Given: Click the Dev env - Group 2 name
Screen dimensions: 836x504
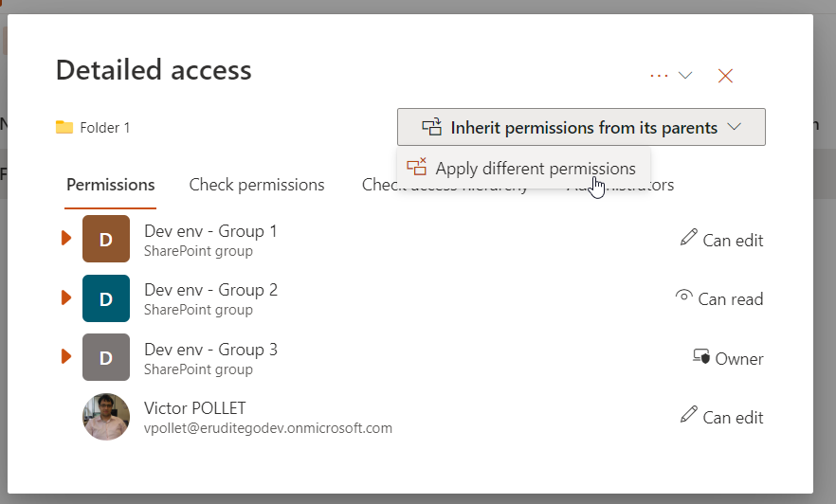Looking at the screenshot, I should [210, 290].
